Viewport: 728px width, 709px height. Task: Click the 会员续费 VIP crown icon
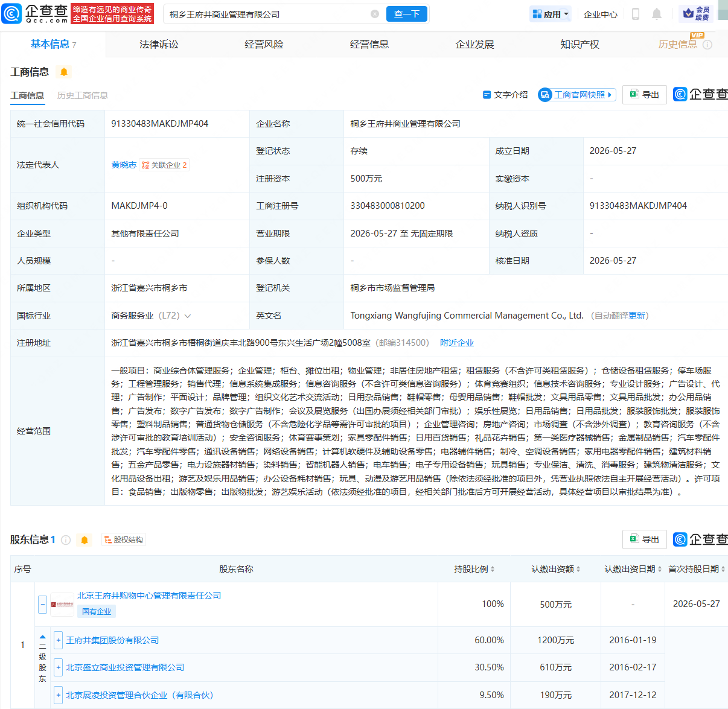[696, 13]
